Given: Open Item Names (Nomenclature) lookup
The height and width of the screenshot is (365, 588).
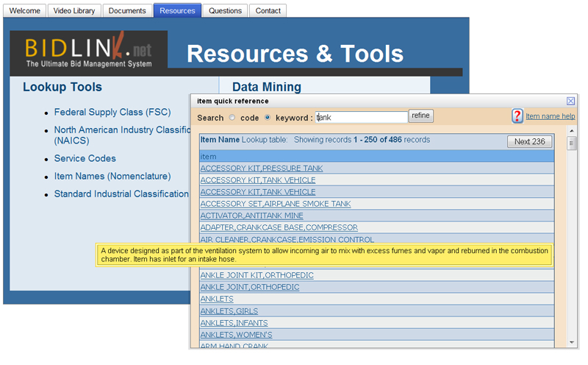Looking at the screenshot, I should coord(112,176).
